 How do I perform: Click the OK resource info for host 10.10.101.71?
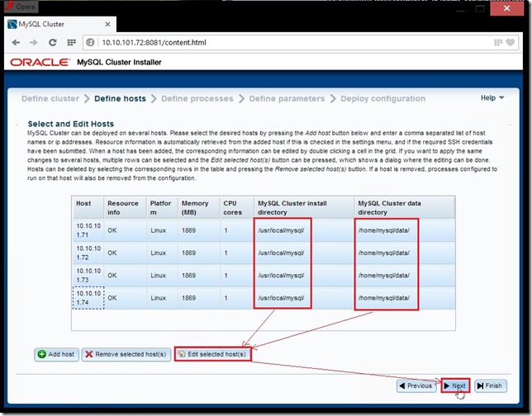(126, 230)
